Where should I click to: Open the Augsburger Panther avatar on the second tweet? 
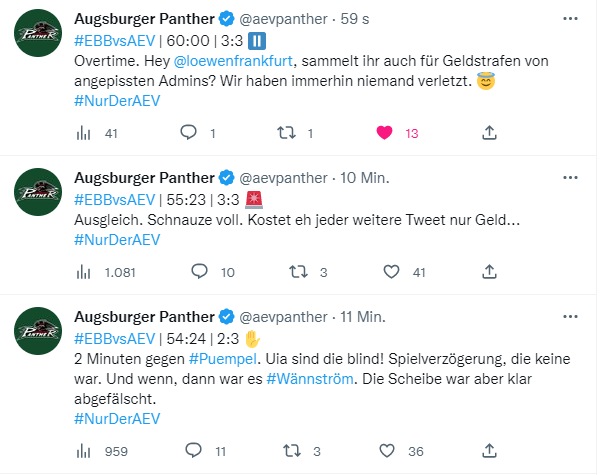coord(38,192)
